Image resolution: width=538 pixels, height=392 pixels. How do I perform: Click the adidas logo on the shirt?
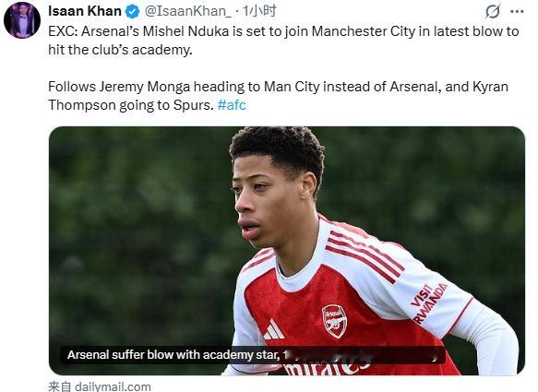pyautogui.click(x=273, y=329)
